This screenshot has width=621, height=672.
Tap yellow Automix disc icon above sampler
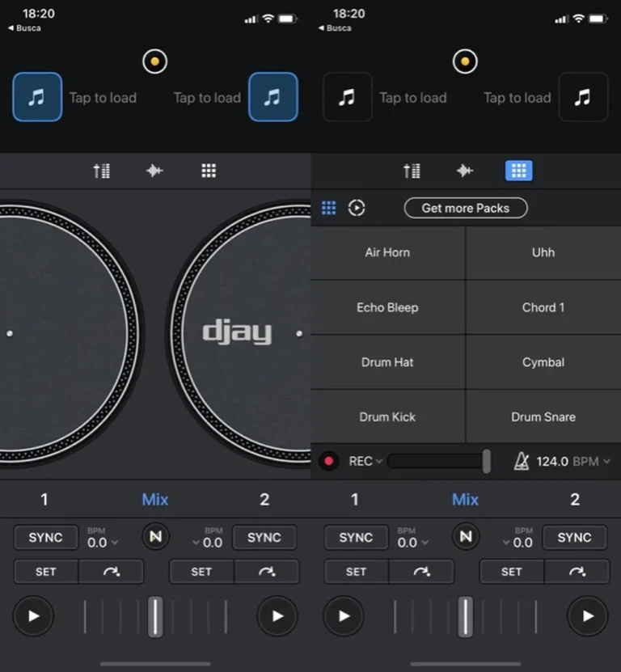(465, 61)
